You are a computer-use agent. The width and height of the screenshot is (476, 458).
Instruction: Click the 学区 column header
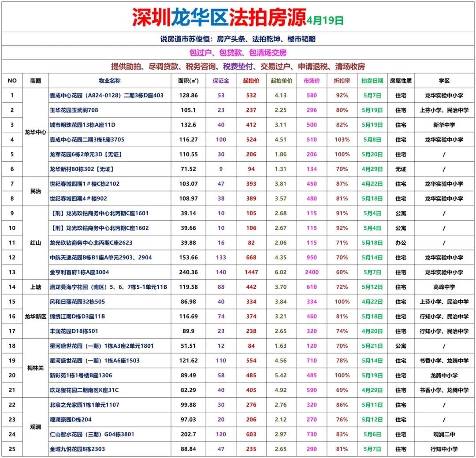tap(444, 81)
